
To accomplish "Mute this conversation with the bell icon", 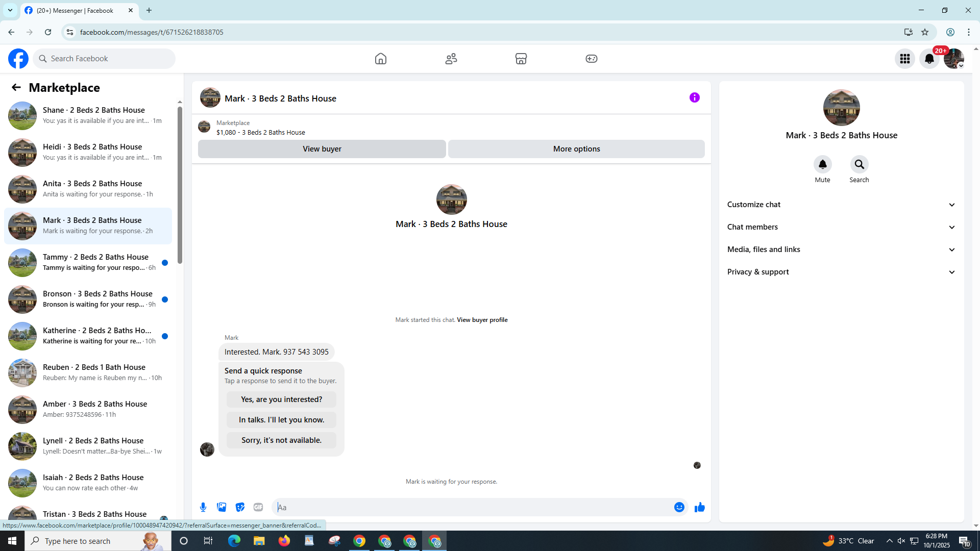I will [x=823, y=164].
